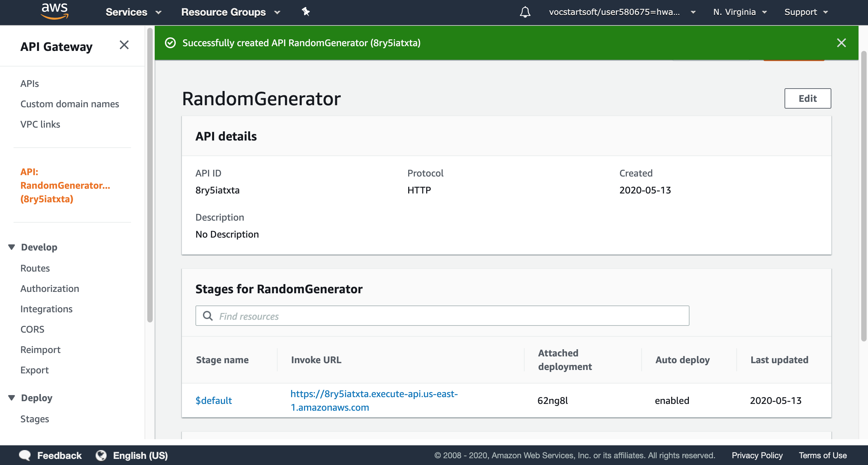868x465 pixels.
Task: Open the $default stage link
Action: [213, 401]
